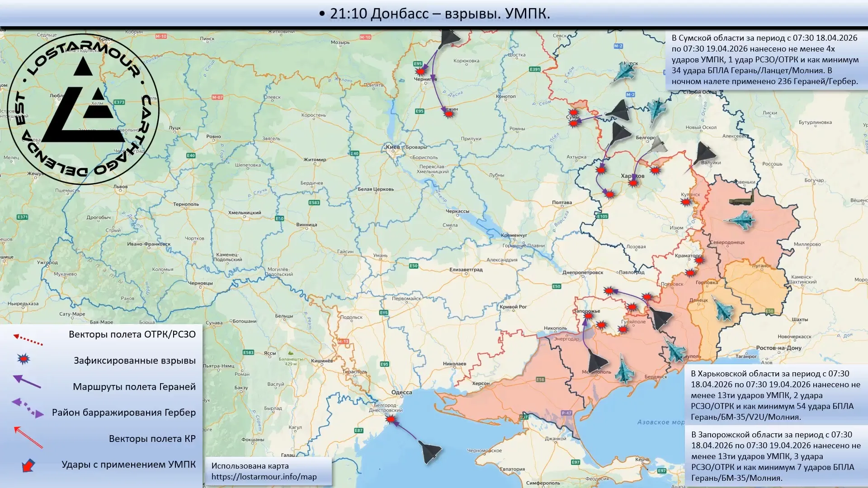Click the gray drone icon near Belgorod

(x=659, y=145)
